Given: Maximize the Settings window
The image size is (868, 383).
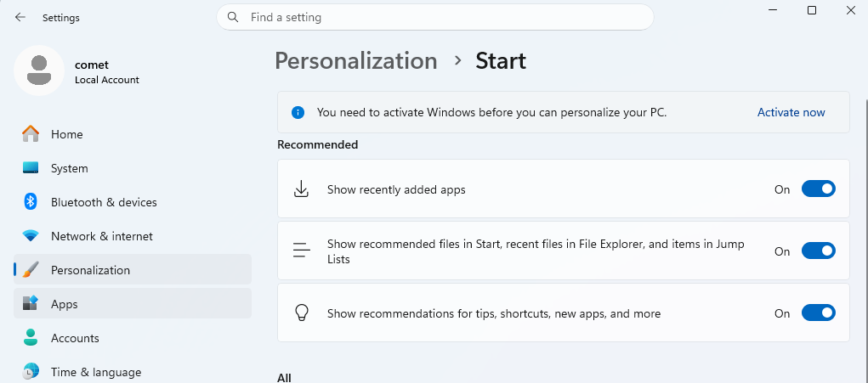Looking at the screenshot, I should pos(812,10).
